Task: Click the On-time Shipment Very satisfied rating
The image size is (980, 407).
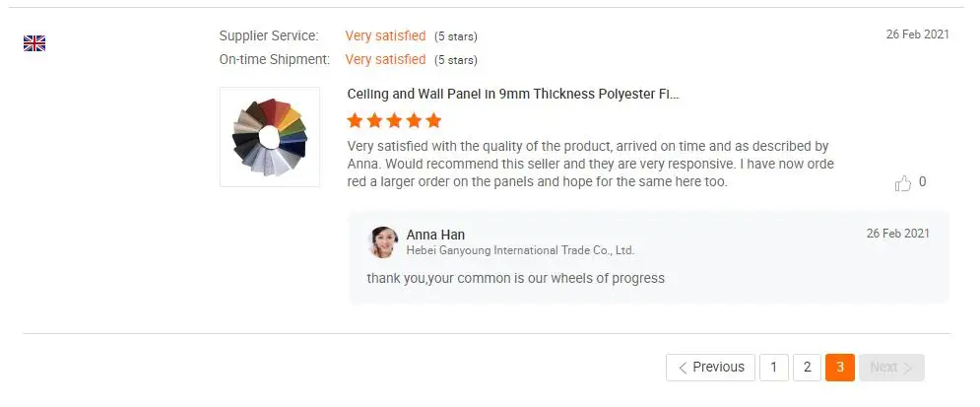Action: (385, 59)
